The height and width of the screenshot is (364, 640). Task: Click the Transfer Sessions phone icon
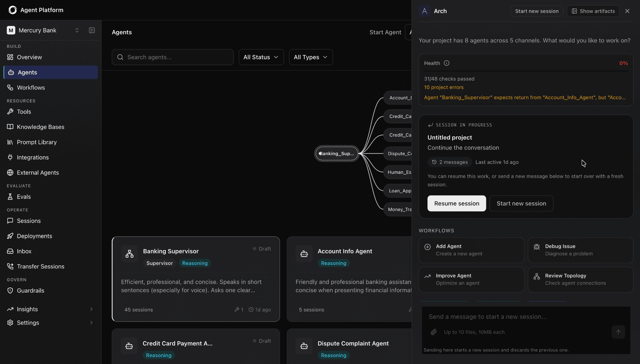[10, 266]
